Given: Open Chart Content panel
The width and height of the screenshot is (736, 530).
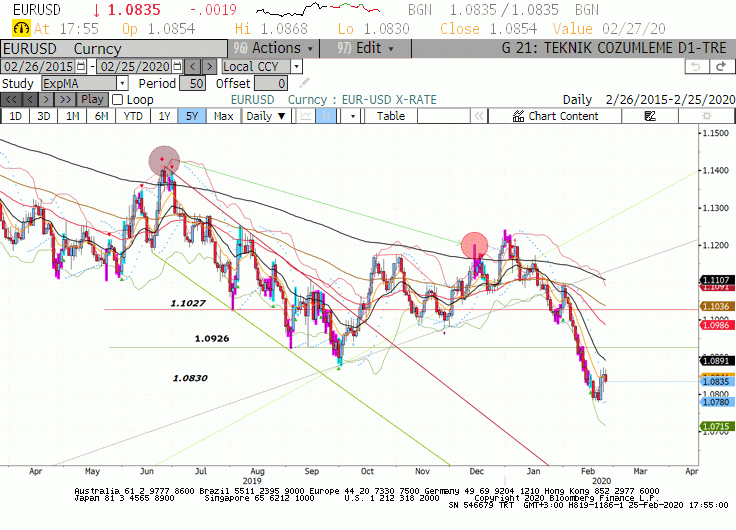Looking at the screenshot, I should [555, 115].
